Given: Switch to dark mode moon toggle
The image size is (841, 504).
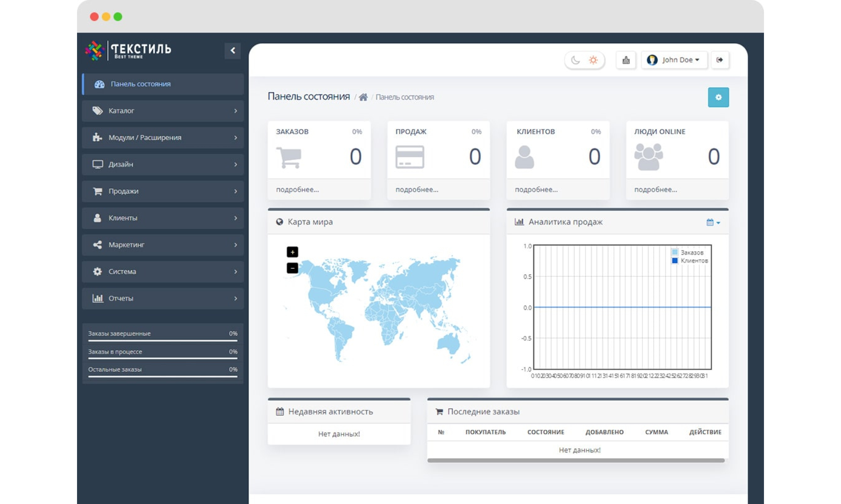Looking at the screenshot, I should pyautogui.click(x=575, y=60).
